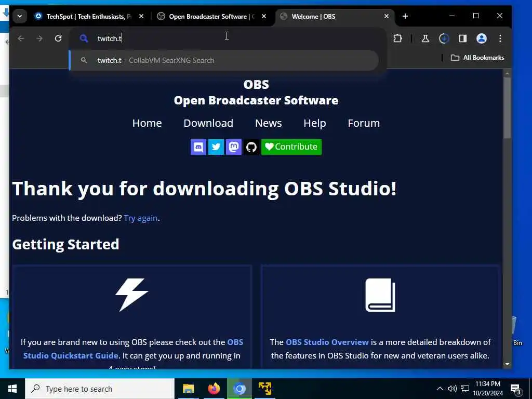Image resolution: width=532 pixels, height=399 pixels.
Task: Open the notification center icon
Action: [x=515, y=389]
